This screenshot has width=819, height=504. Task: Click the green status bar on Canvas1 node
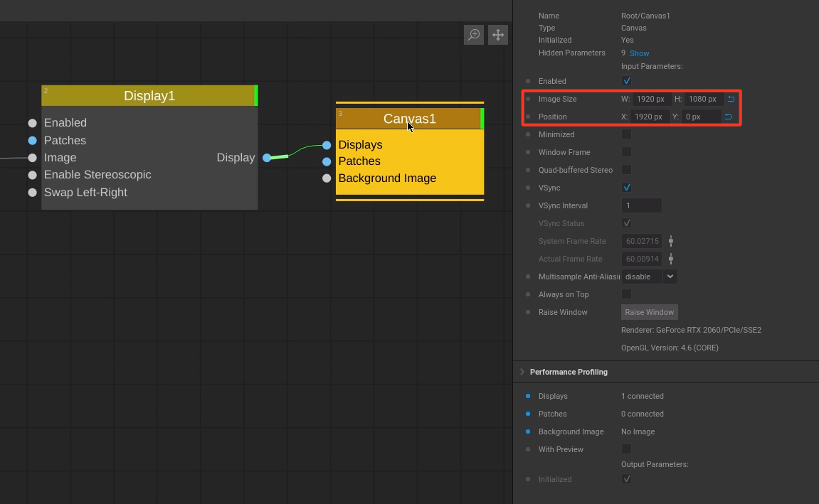click(x=482, y=119)
